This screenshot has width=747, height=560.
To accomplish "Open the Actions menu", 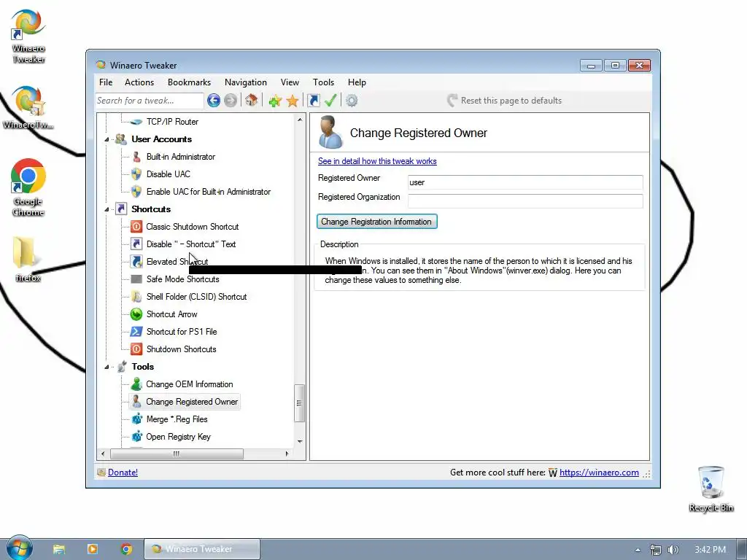I will pyautogui.click(x=139, y=82).
